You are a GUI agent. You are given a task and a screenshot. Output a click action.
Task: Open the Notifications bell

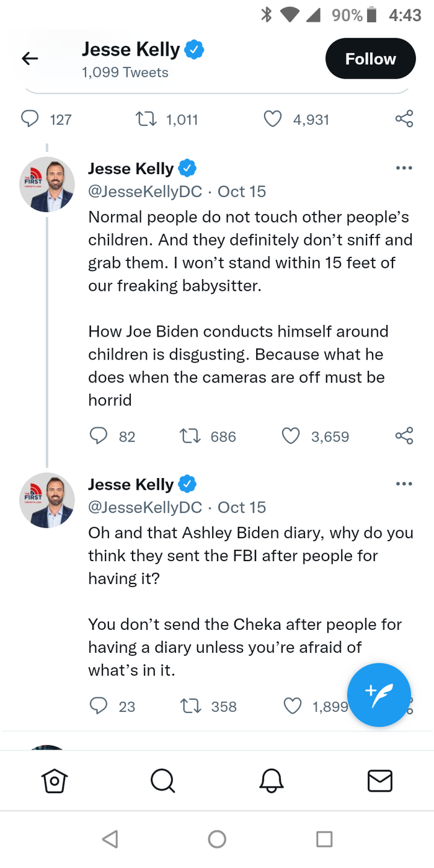point(271,781)
